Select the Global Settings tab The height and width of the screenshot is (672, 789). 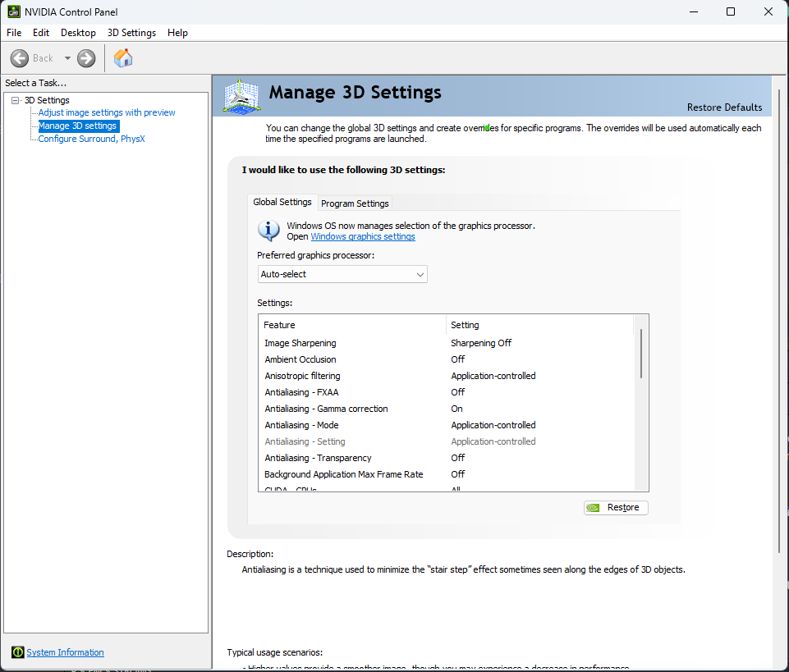(282, 202)
